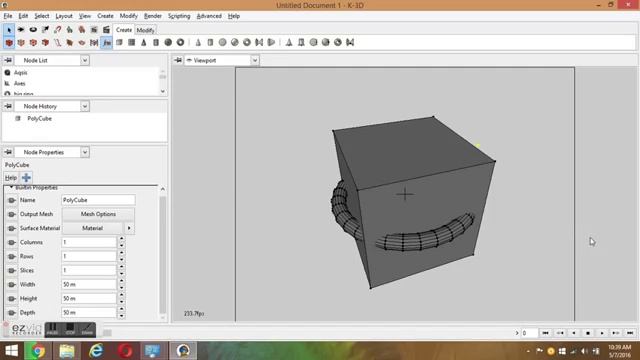
Task: Toggle the pin icon of Node List panel
Action: click(x=8, y=60)
